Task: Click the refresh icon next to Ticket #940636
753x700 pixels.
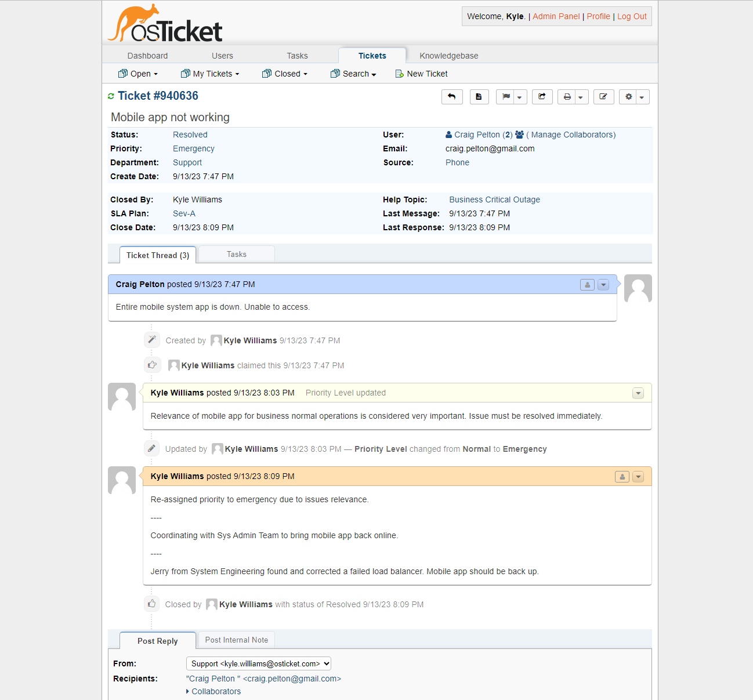Action: 111,96
